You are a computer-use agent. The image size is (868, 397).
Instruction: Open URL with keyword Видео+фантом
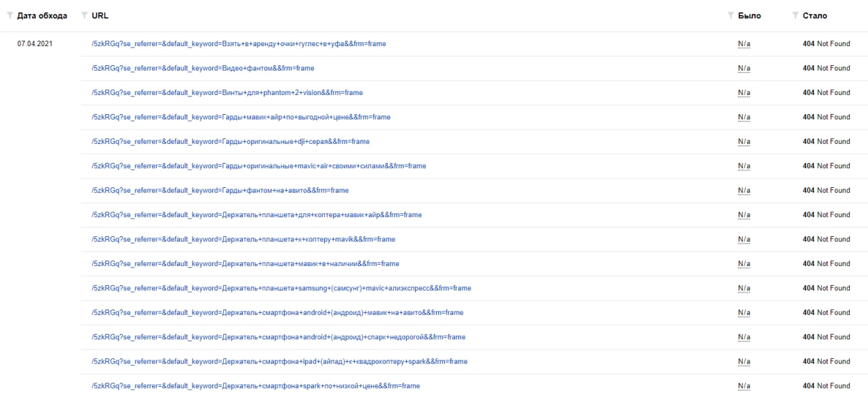[203, 68]
